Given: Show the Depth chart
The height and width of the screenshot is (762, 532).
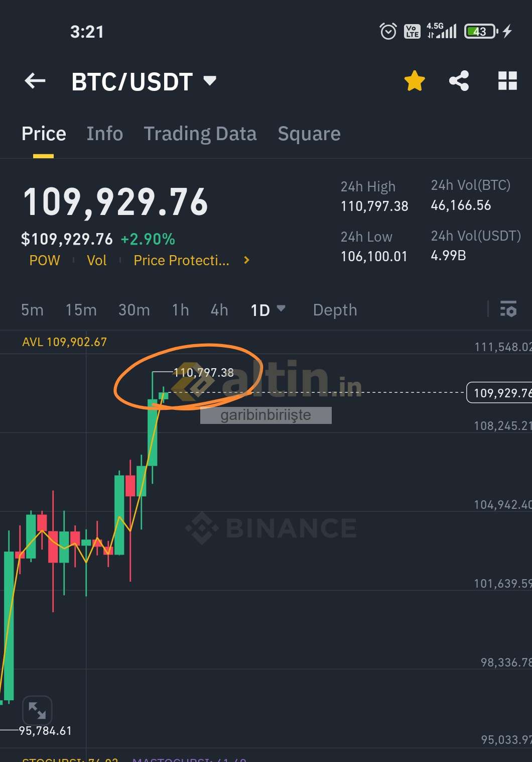Looking at the screenshot, I should pos(335,310).
